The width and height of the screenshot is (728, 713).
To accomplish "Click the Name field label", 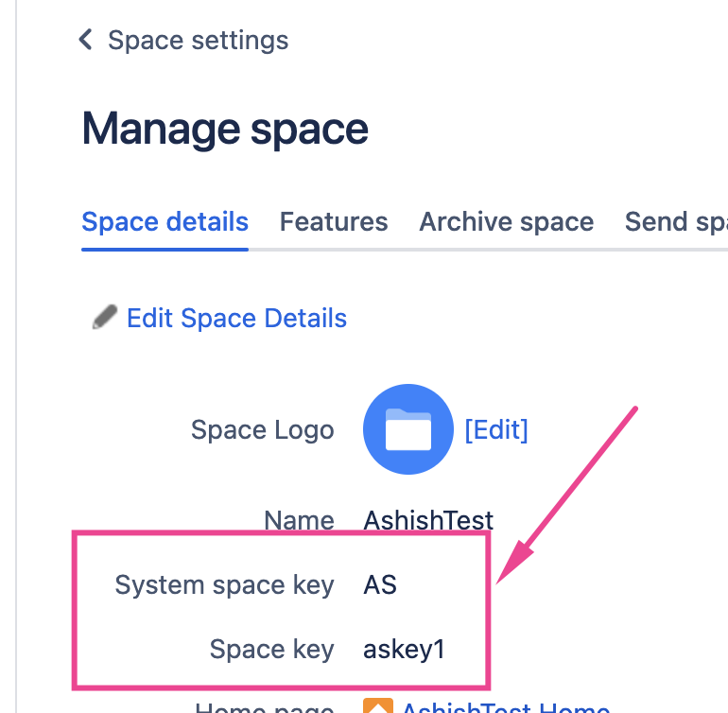I will pyautogui.click(x=300, y=520).
